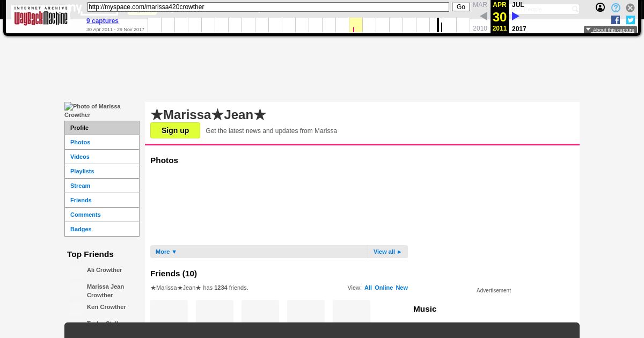
Task: Click the Top Friends heading
Action: coord(90,254)
